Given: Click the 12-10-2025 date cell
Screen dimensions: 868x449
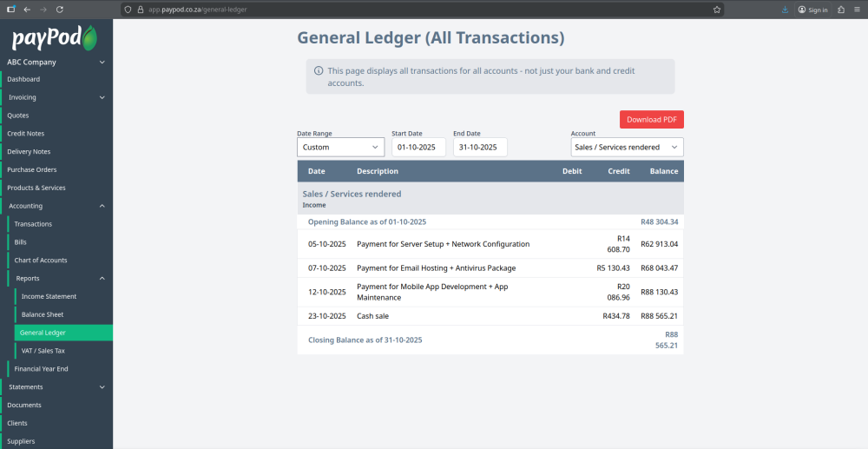Looking at the screenshot, I should tap(326, 293).
